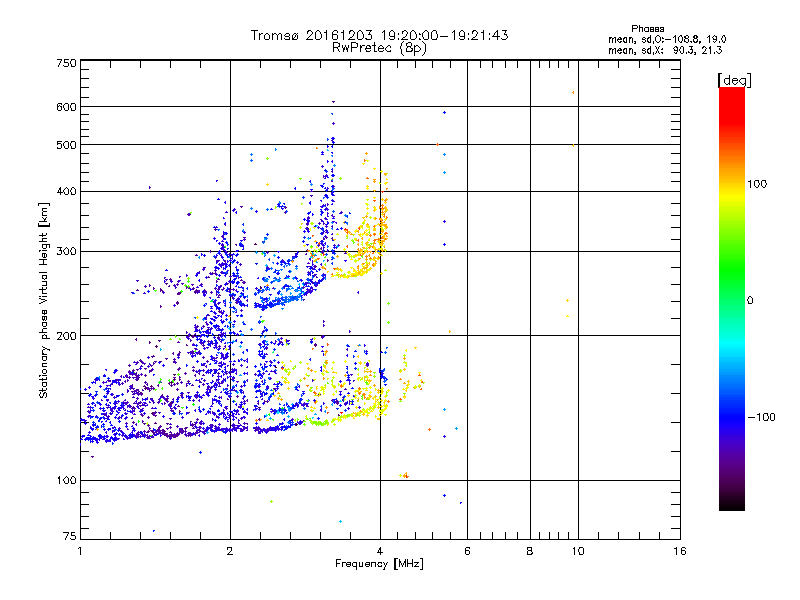
Task: Click the x-axis label '4'
Action: pyautogui.click(x=380, y=551)
